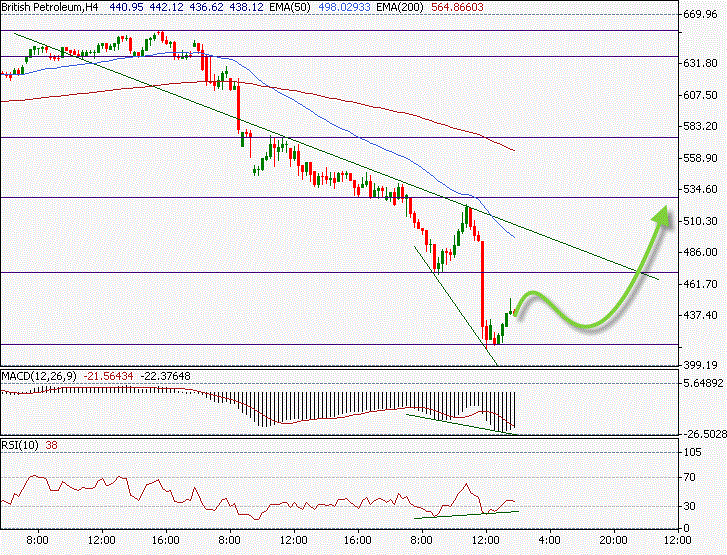
Task: Click the close price 438.12
Action: pyautogui.click(x=247, y=7)
